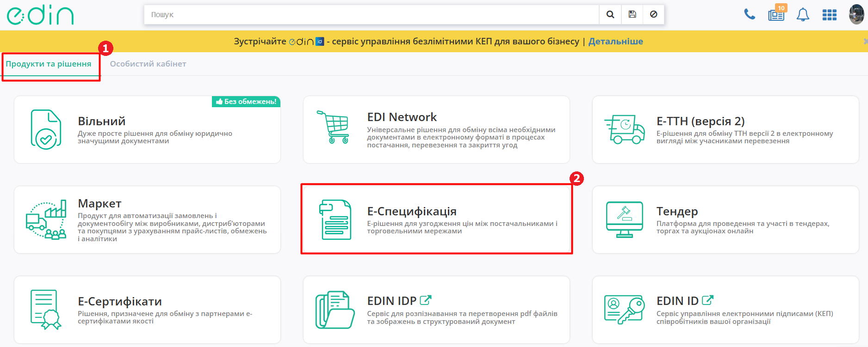
Task: Click the Вільний document checkmark icon
Action: coord(46,129)
